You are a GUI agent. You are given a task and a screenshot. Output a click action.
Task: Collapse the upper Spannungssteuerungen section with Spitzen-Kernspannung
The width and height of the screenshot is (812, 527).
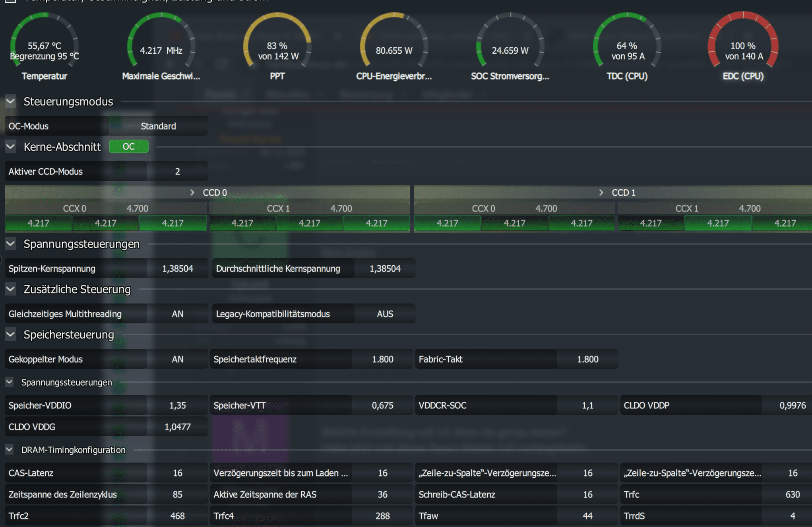click(x=10, y=244)
